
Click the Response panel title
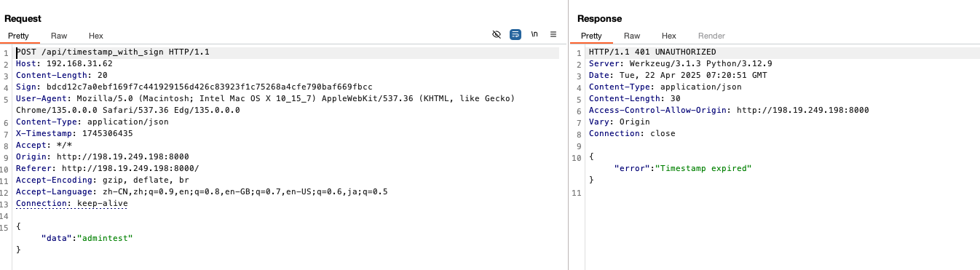tap(600, 19)
